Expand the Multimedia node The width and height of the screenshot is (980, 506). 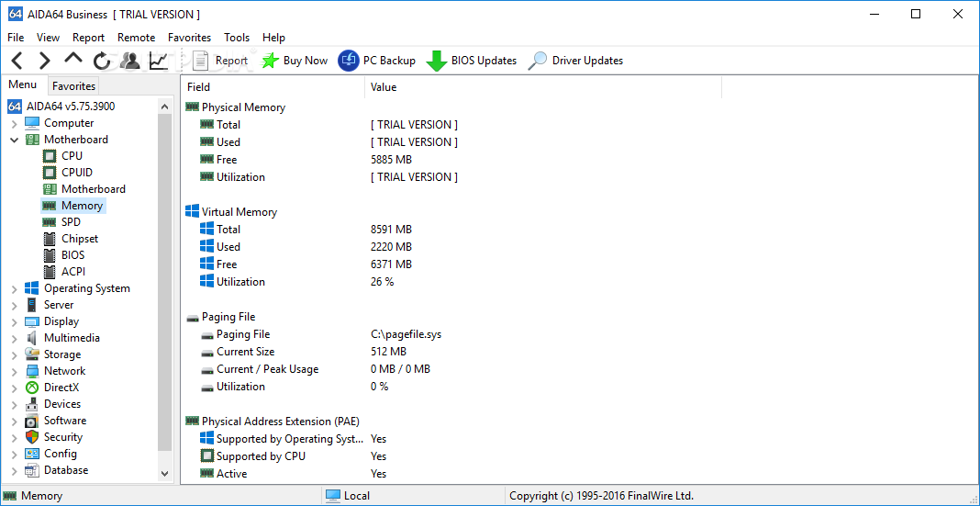[x=15, y=338]
